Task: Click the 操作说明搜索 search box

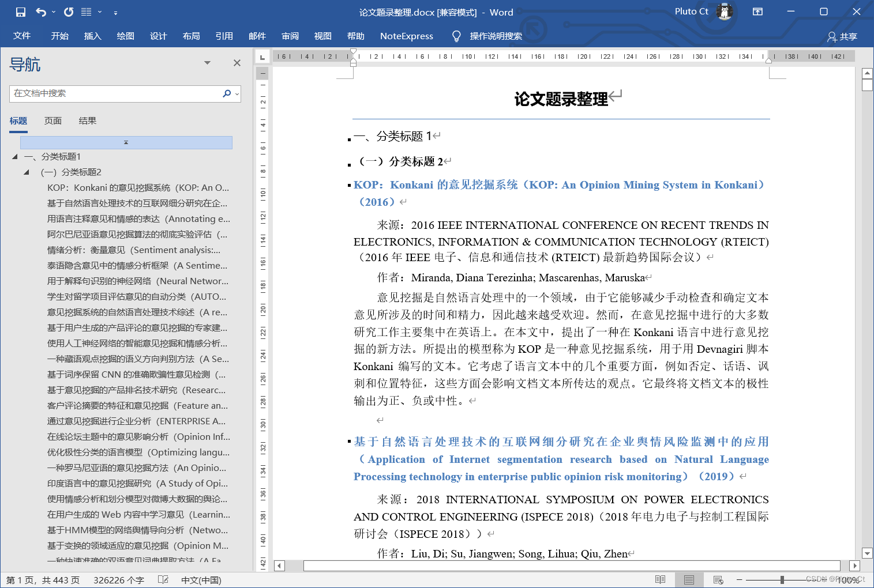Action: 496,36
